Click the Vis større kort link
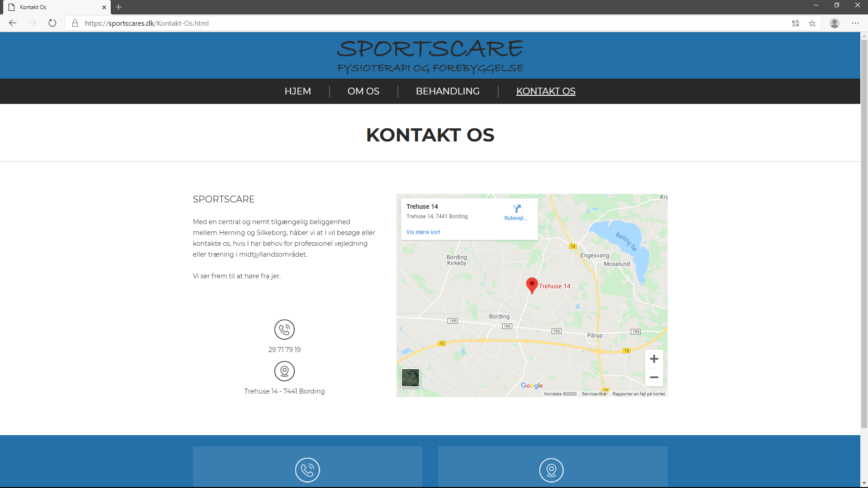Screen dimensions: 868x488 point(423,232)
